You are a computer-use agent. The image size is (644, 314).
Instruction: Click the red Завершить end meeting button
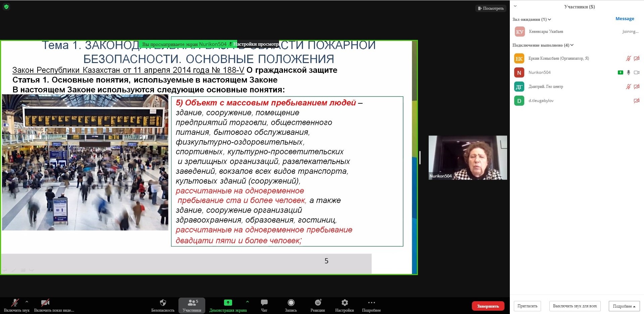[488, 306]
